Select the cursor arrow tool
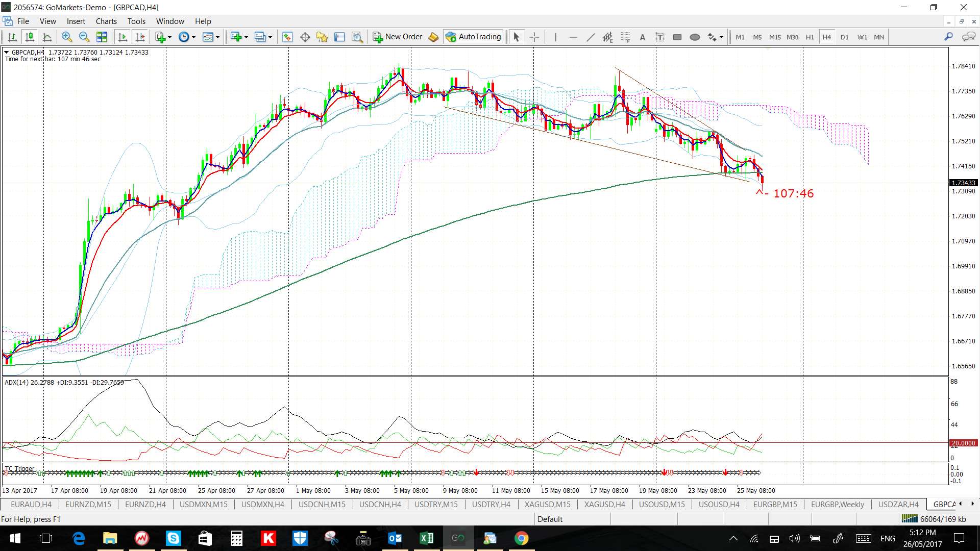 (x=516, y=37)
